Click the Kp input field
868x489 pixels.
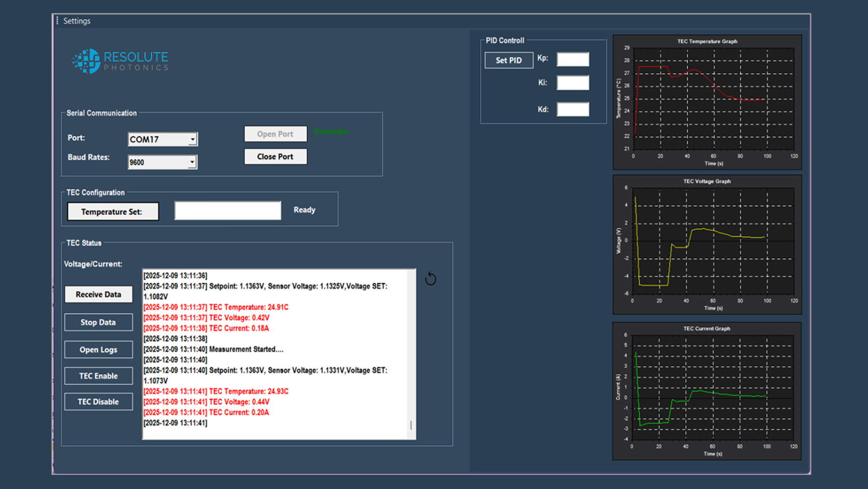(x=573, y=59)
